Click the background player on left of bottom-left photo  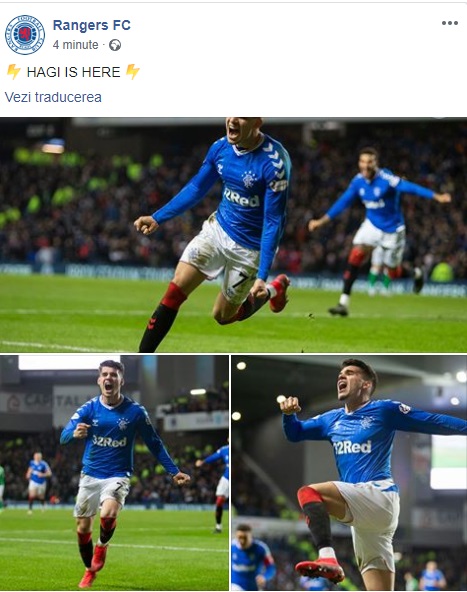[38, 481]
